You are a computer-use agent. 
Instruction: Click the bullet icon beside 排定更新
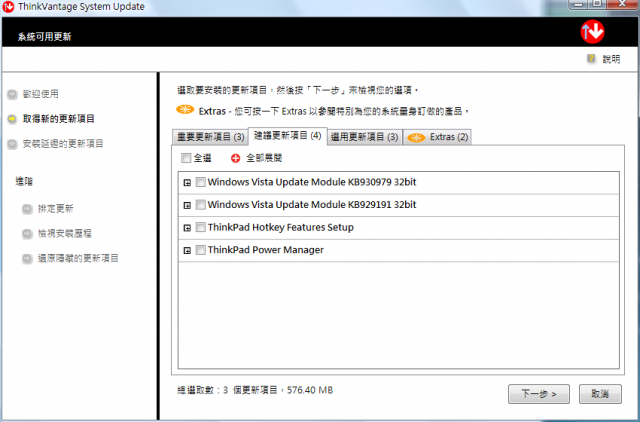pos(27,209)
